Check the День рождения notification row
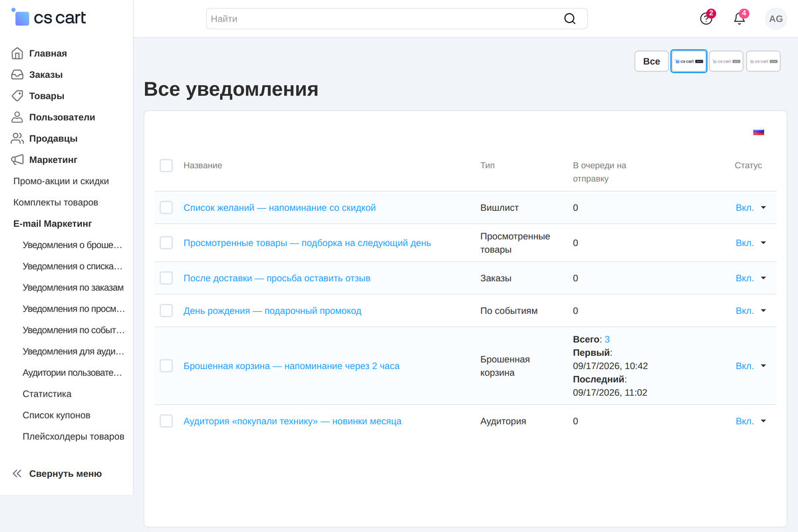 (x=166, y=311)
